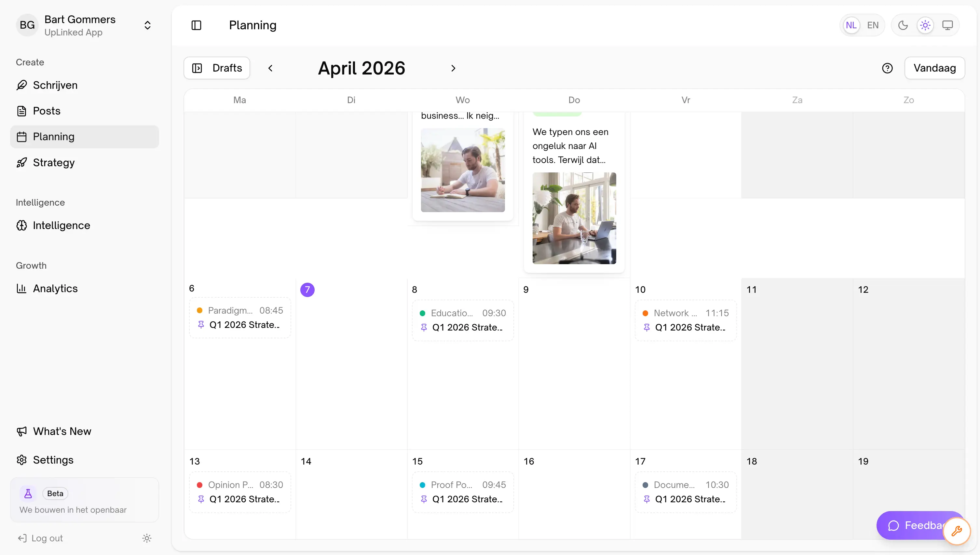
Task: Switch language to EN
Action: pos(873,25)
